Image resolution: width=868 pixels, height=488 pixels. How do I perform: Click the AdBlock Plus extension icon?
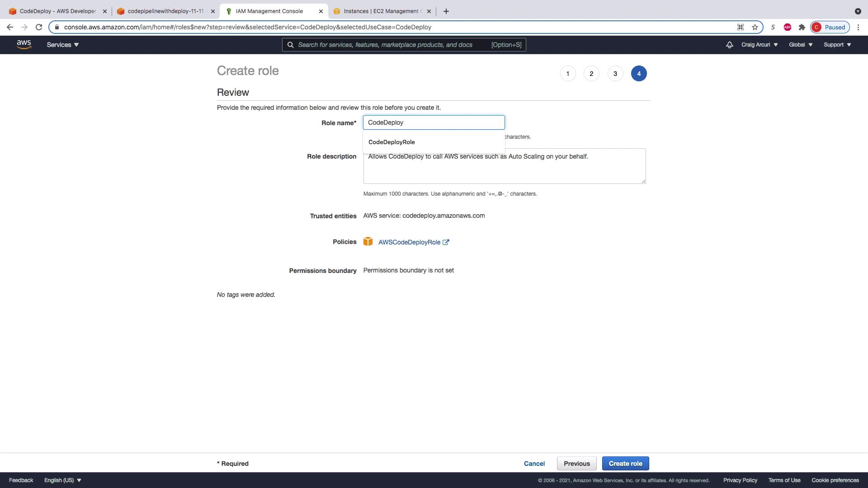[788, 27]
